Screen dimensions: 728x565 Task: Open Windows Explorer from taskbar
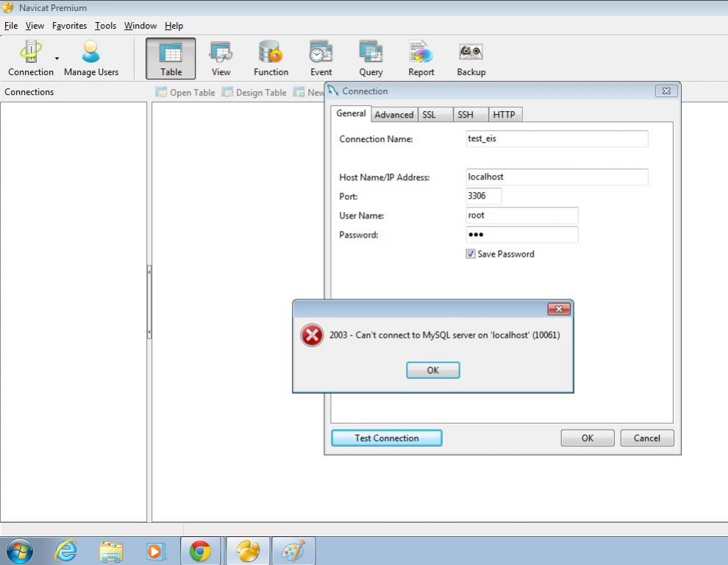coord(111,552)
